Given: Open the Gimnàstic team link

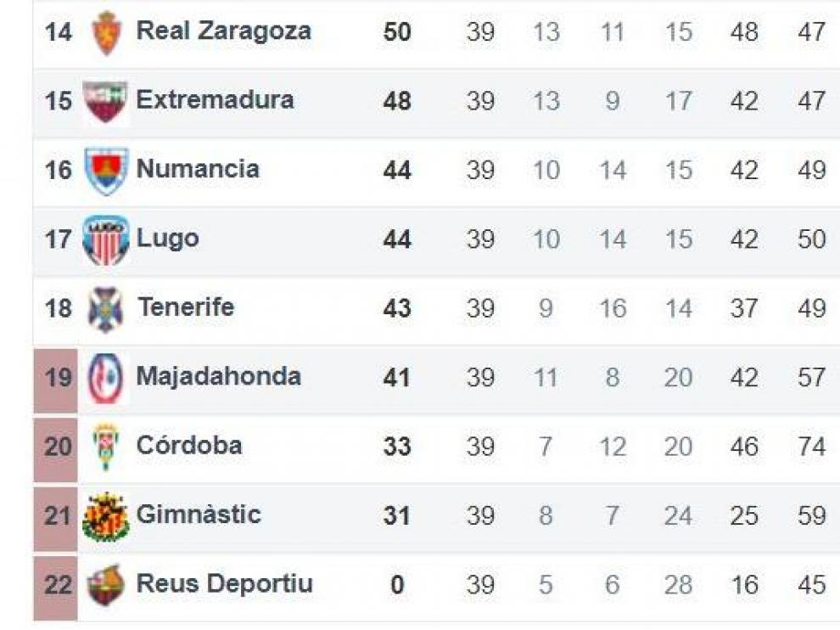Looking at the screenshot, I should [199, 515].
